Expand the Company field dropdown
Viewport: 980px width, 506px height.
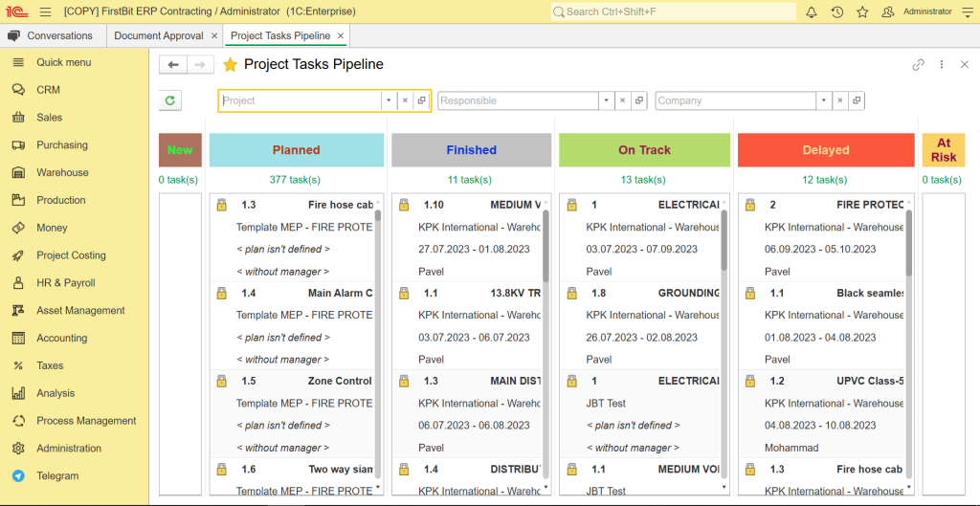pyautogui.click(x=824, y=100)
